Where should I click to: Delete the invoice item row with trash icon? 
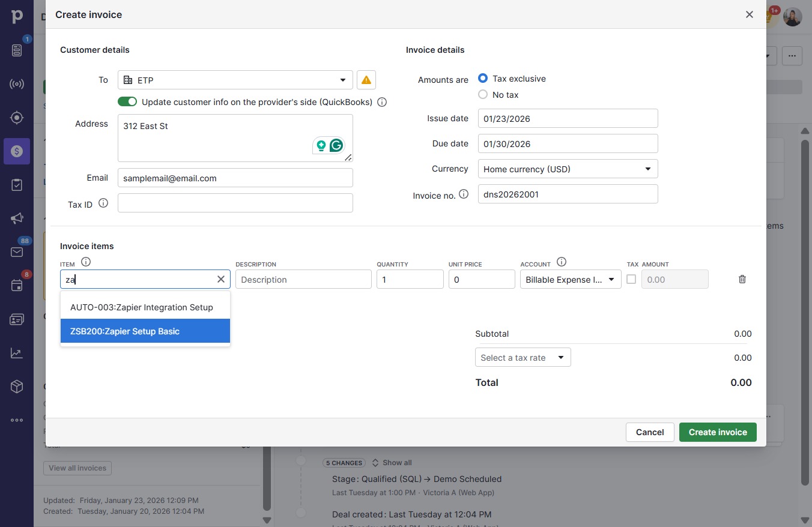coord(742,279)
